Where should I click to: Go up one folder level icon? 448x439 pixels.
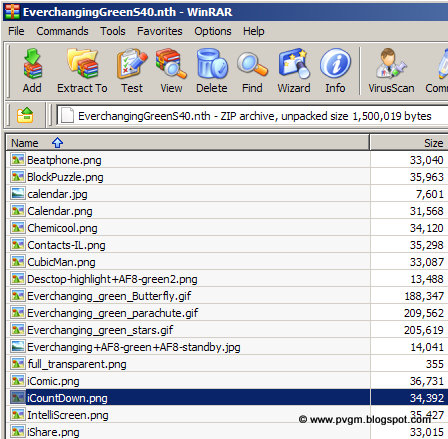[25, 115]
